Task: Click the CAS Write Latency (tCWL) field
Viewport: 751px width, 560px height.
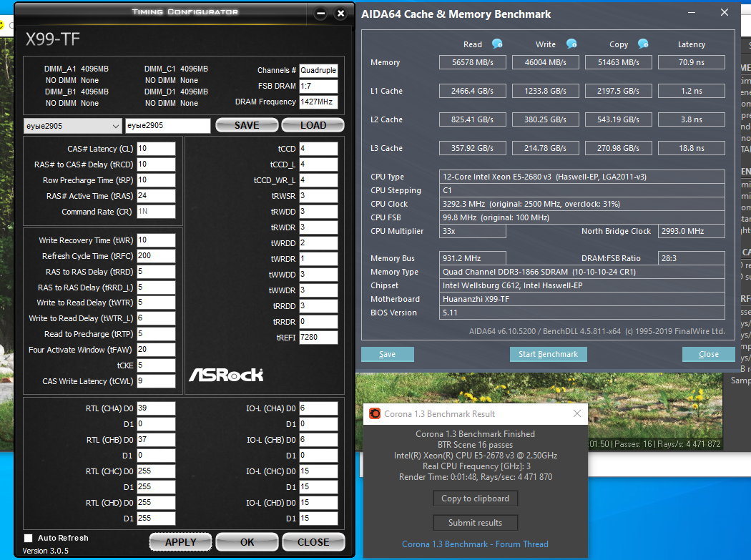Action: click(x=156, y=381)
